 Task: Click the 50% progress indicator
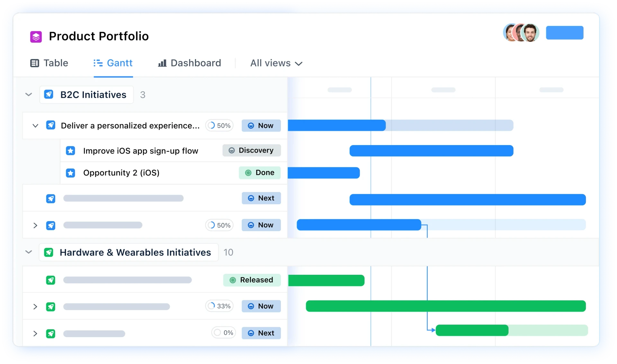point(219,126)
